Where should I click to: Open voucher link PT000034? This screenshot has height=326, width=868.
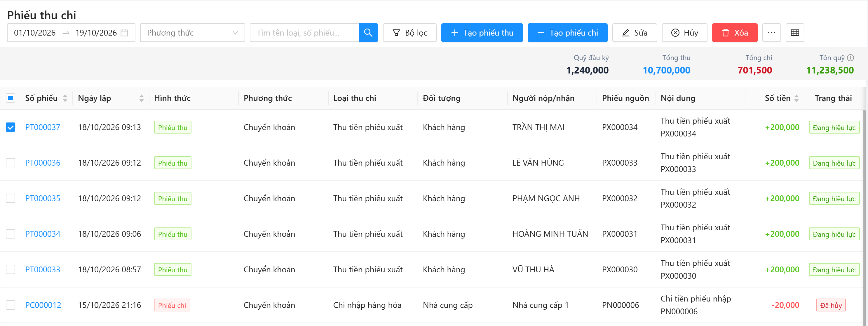pos(43,234)
